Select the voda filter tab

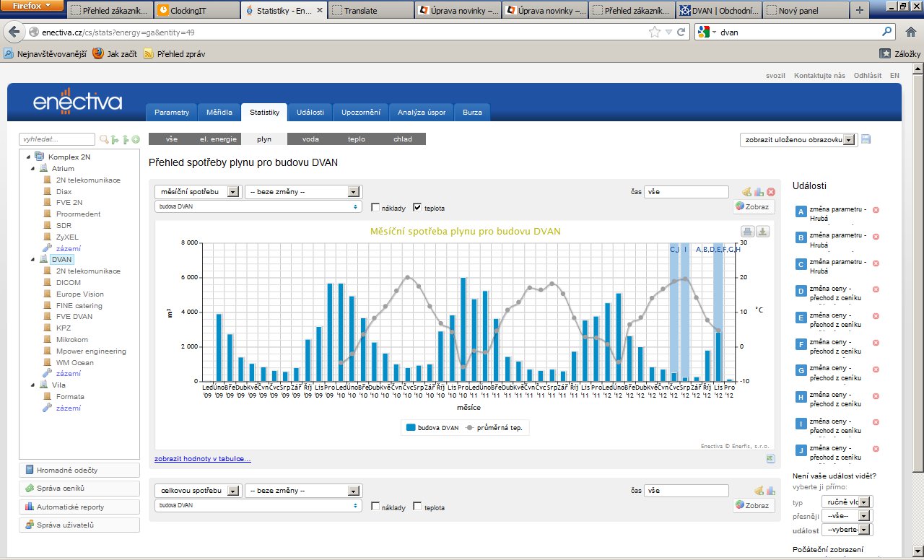[310, 139]
